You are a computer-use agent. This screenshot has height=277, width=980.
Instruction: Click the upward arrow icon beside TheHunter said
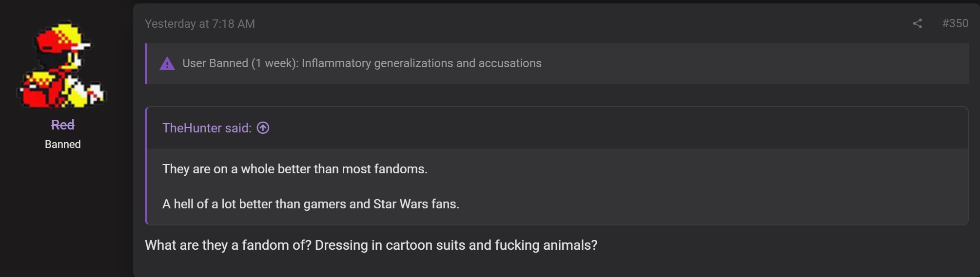tap(263, 128)
